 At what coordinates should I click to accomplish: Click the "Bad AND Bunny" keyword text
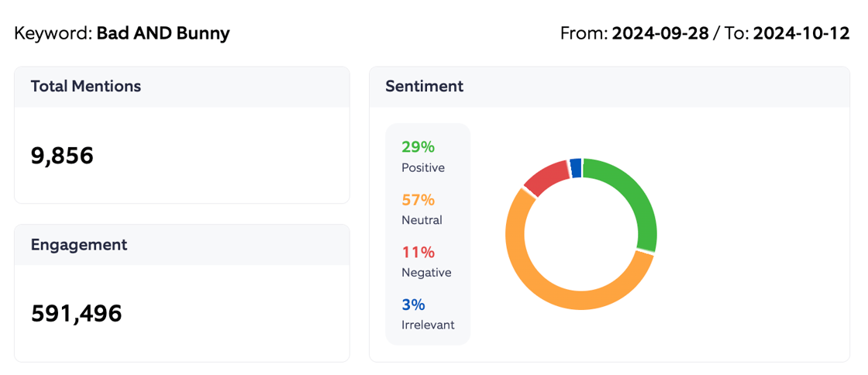click(163, 34)
